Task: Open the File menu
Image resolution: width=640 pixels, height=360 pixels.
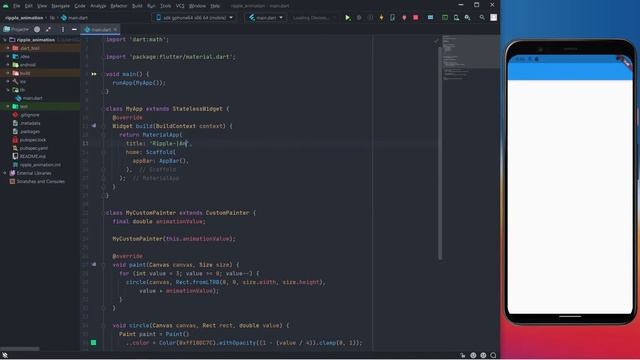Action: [17, 6]
